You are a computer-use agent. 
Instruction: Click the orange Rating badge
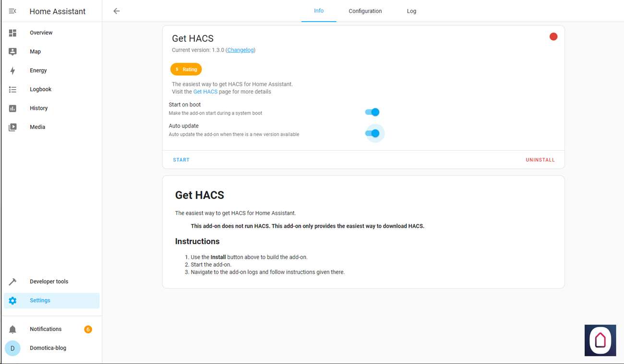186,70
